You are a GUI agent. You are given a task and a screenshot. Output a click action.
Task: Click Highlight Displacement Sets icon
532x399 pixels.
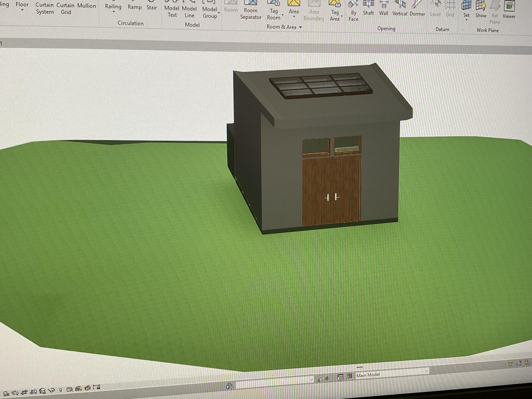[87, 388]
